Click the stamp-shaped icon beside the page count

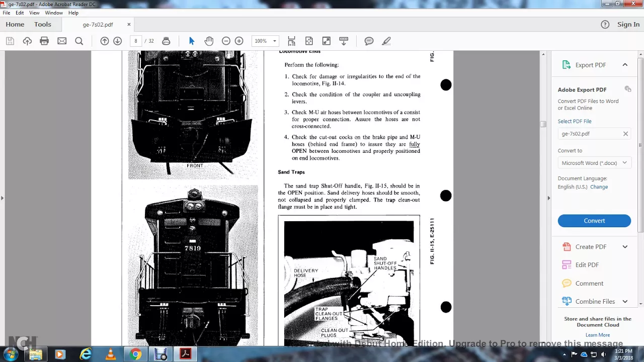166,41
